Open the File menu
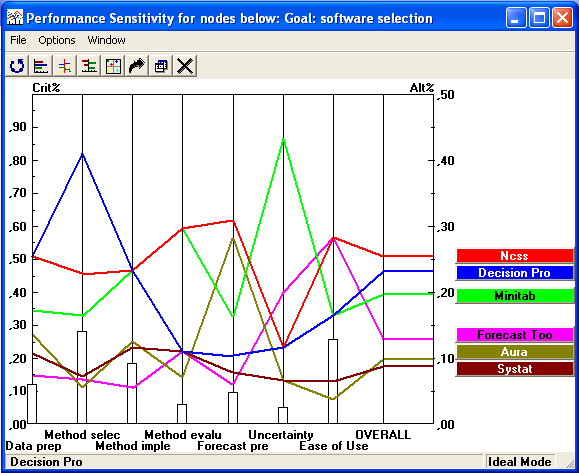 point(18,40)
